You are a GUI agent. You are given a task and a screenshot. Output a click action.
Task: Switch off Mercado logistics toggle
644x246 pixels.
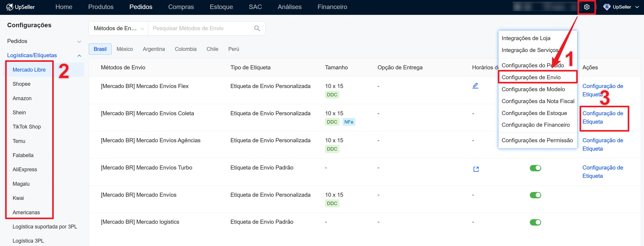pyautogui.click(x=535, y=222)
